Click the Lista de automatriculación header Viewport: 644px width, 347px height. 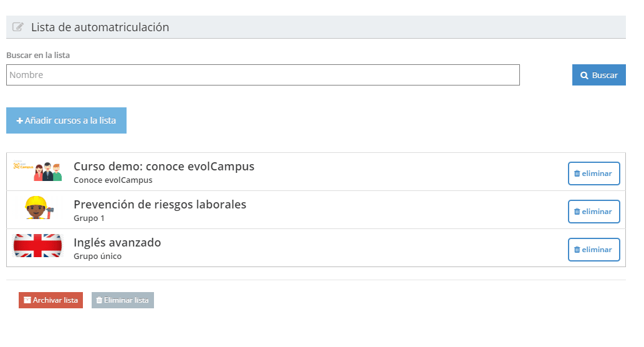[100, 27]
